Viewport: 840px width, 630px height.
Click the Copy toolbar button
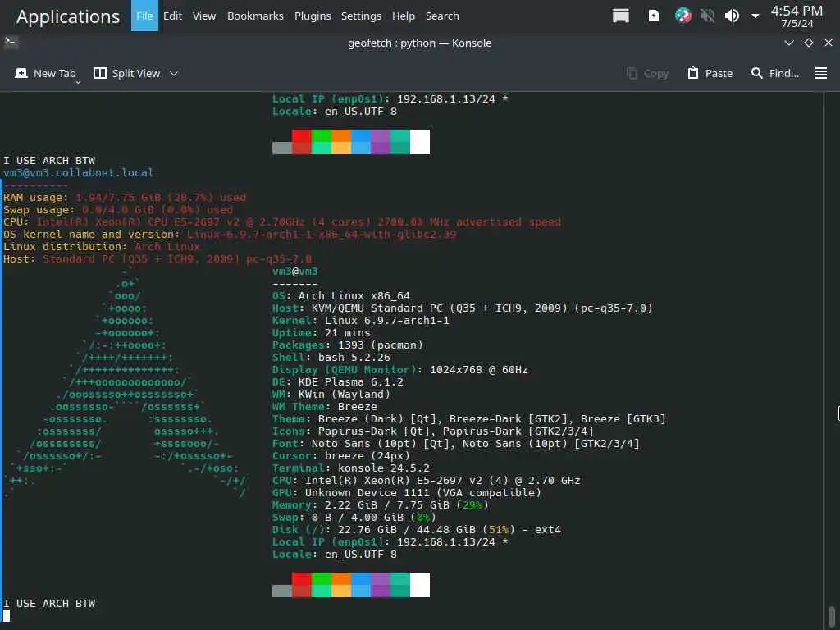click(648, 73)
